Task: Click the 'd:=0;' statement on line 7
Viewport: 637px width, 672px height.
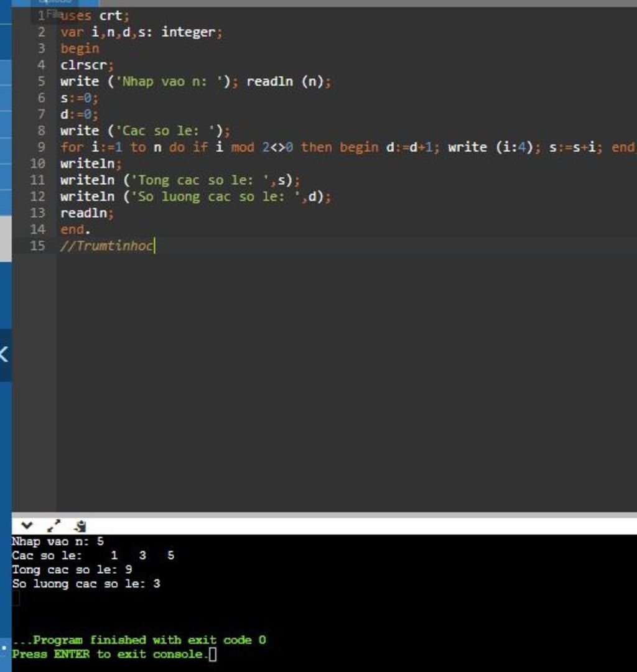Action: pyautogui.click(x=80, y=114)
